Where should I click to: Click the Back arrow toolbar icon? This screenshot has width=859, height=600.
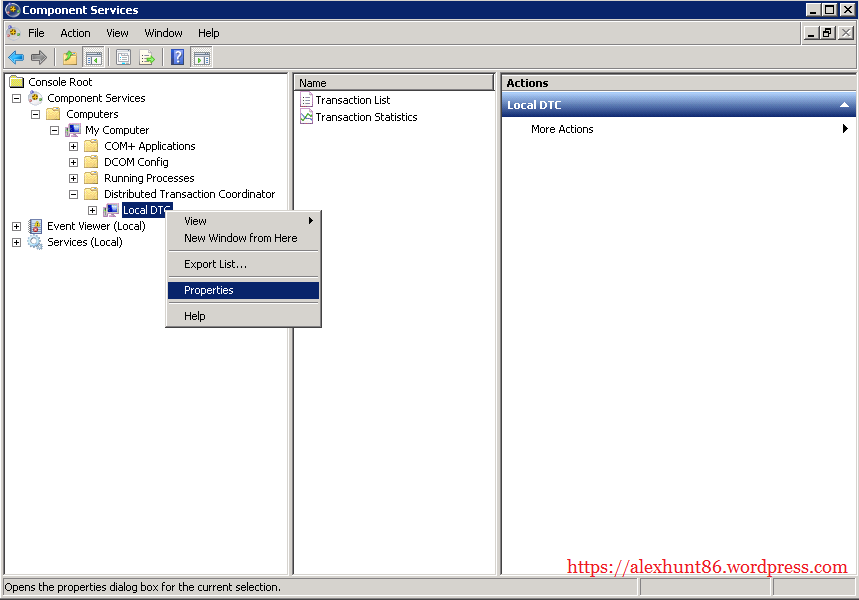click(16, 57)
